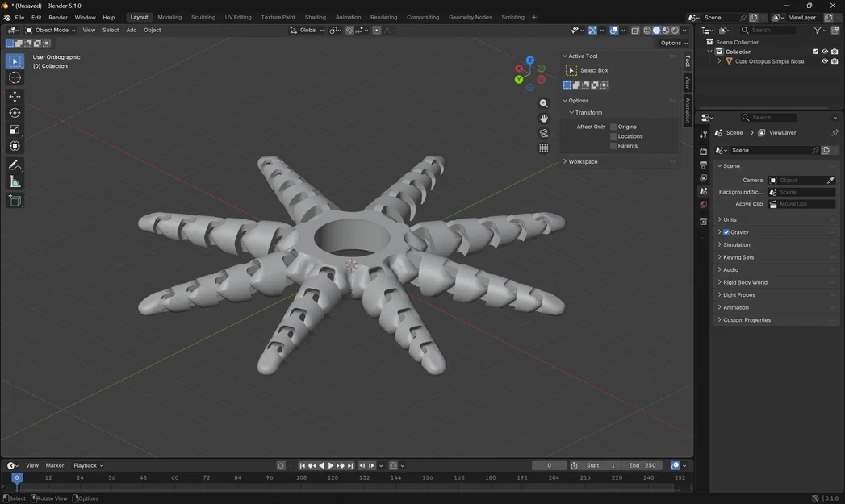Activate the Add Cube tool
Viewport: 845px width, 504px height.
pos(14,200)
